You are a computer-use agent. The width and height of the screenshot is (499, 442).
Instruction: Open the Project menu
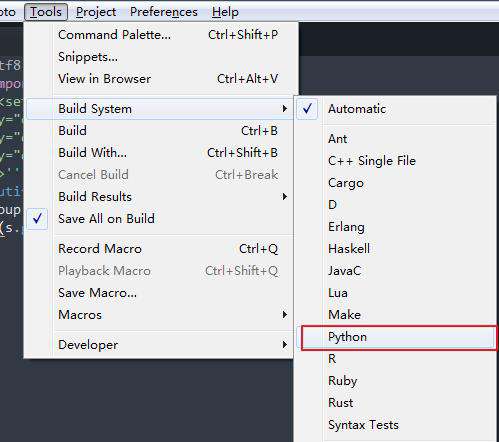[96, 12]
